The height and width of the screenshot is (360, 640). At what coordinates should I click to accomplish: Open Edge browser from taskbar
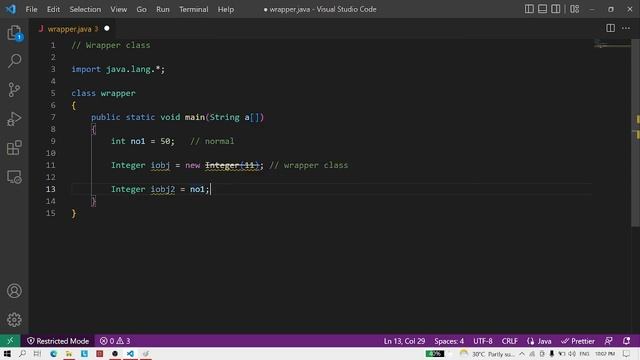pos(53,353)
